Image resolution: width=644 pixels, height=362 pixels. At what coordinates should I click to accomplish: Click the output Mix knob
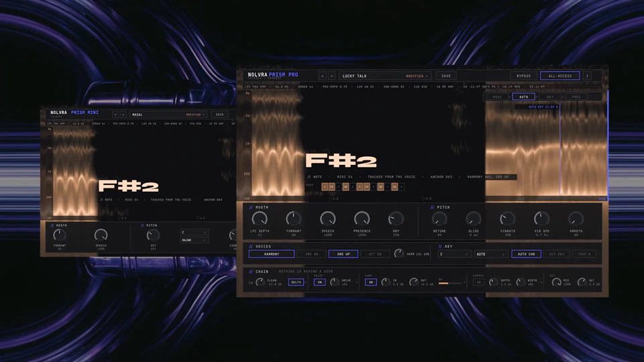click(556, 282)
